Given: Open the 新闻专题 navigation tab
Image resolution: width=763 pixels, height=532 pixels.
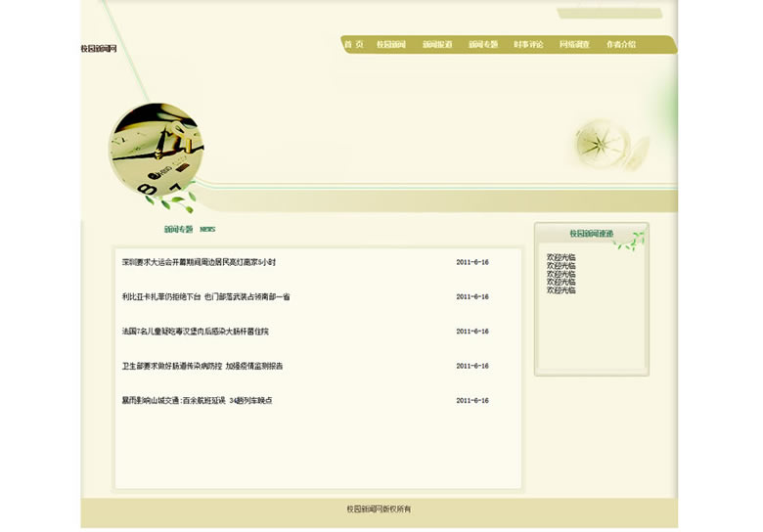Looking at the screenshot, I should (482, 45).
